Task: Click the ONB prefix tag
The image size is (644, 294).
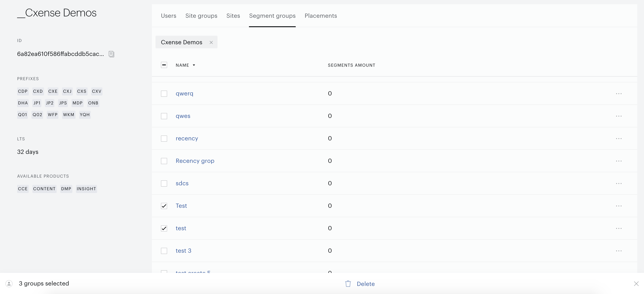Action: (93, 103)
